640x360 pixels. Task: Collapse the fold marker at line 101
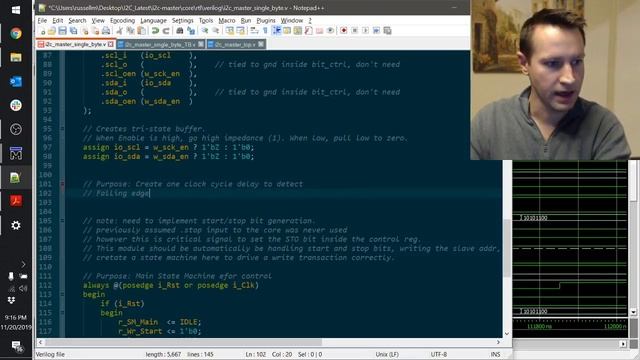point(62,184)
